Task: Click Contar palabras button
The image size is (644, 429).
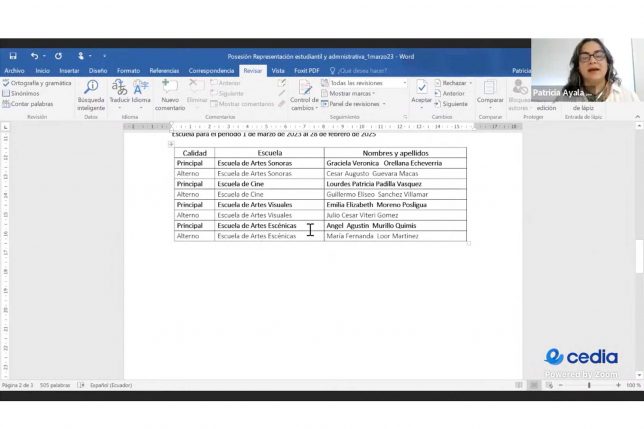Action: tap(30, 103)
